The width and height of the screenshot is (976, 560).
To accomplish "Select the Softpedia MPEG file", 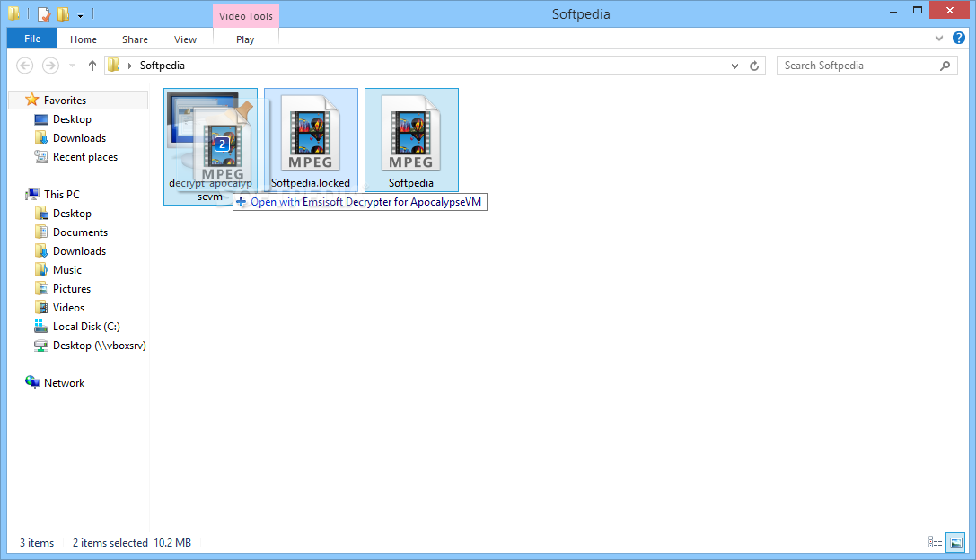I will 411,140.
